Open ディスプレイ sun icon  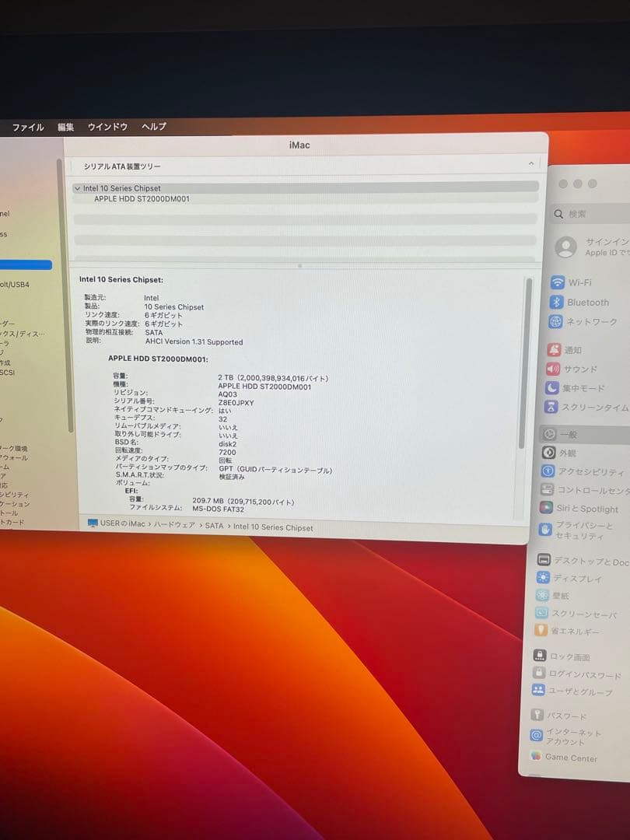point(543,577)
